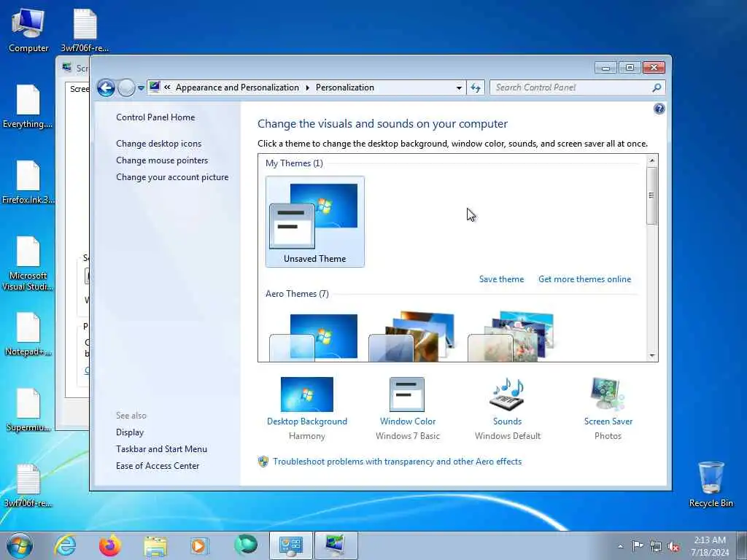The height and width of the screenshot is (560, 747).
Task: Open the Screen Saver icon
Action: [x=608, y=394]
